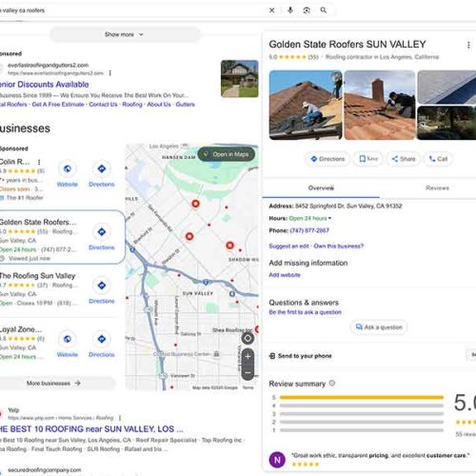Click Send to your phone
Screen dimensions: 476x476
(301, 356)
